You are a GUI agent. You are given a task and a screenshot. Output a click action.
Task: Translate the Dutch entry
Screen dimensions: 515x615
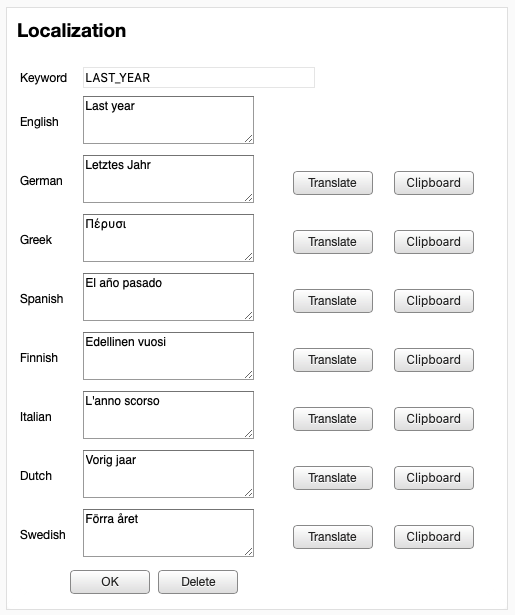click(333, 478)
